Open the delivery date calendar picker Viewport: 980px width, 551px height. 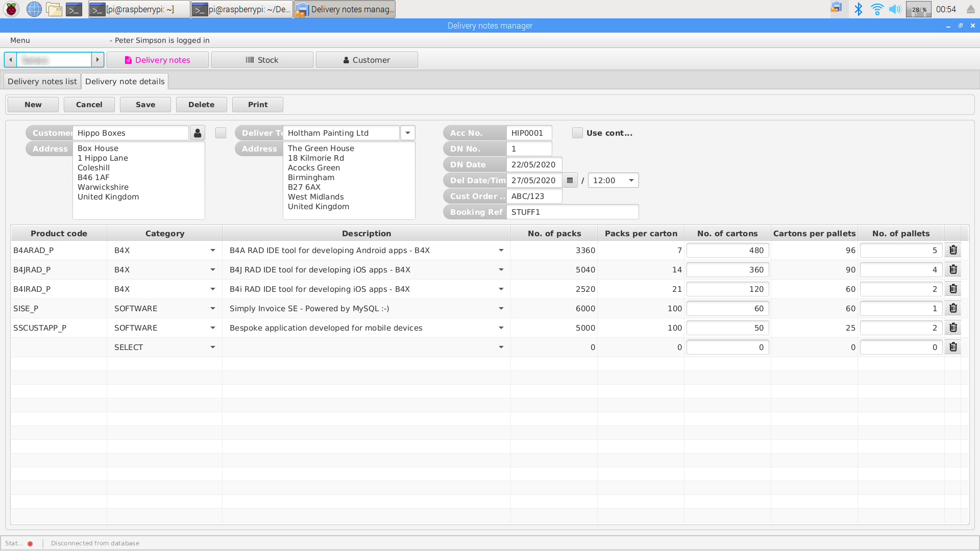[x=570, y=181]
